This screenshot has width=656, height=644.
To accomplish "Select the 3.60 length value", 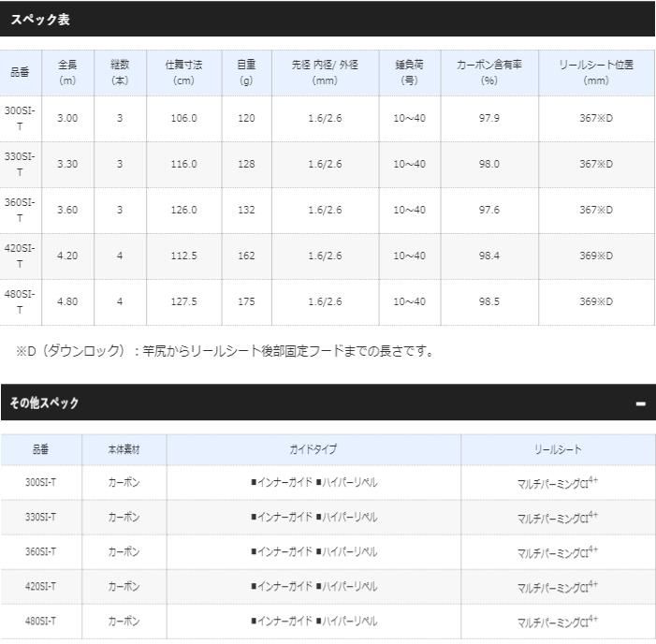I will pyautogui.click(x=67, y=210).
